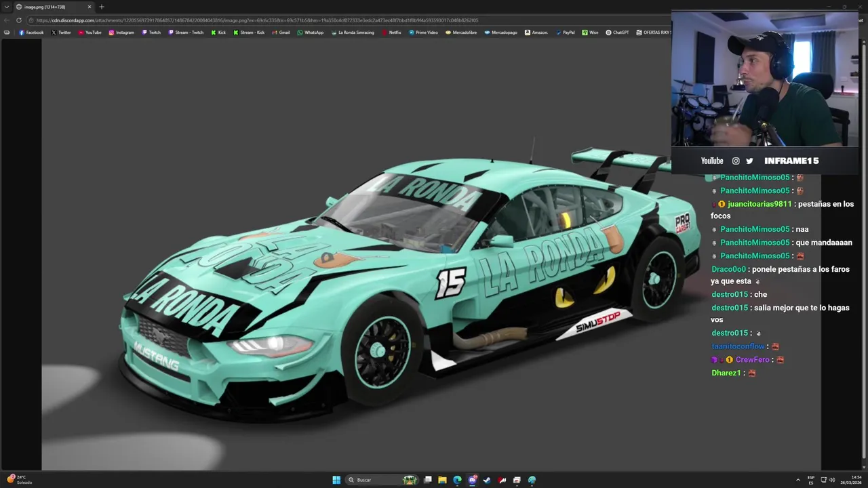Click username taanitoconflow in chat
This screenshot has width=868, height=488.
coord(738,346)
